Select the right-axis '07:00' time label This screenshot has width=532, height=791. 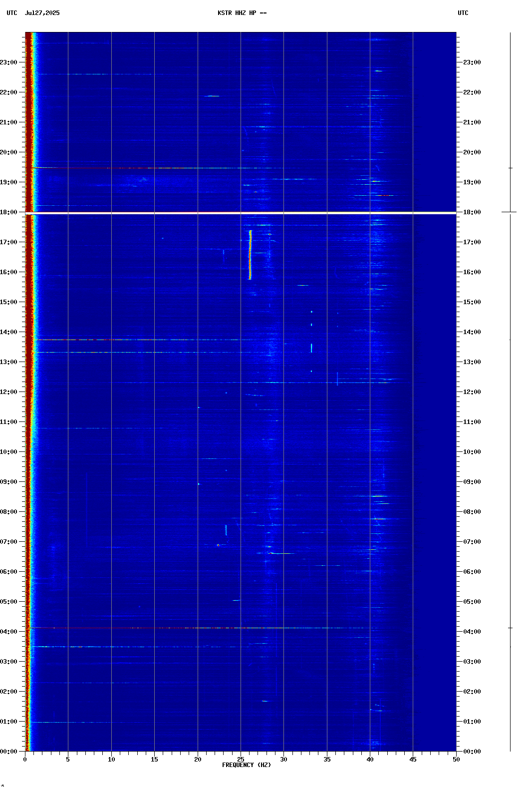coord(472,542)
